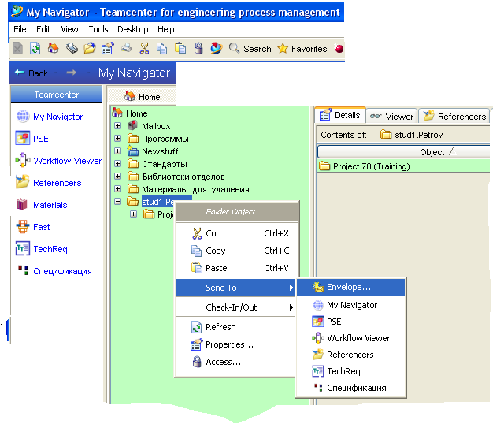504x424 pixels.
Task: Switch to the Details tab
Action: 340,115
